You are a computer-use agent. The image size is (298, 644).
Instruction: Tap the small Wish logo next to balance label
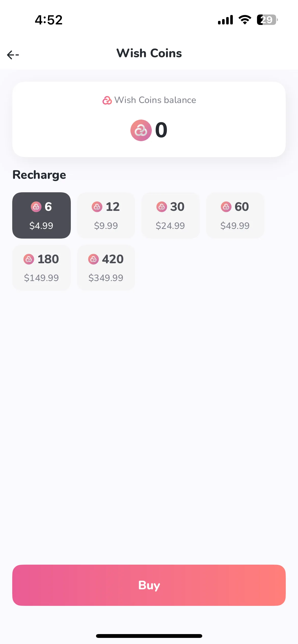tap(107, 100)
